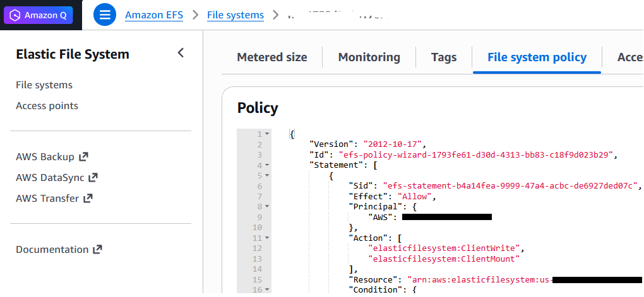The height and width of the screenshot is (297, 644).
Task: Click line number 12 in the gutter
Action: [257, 248]
